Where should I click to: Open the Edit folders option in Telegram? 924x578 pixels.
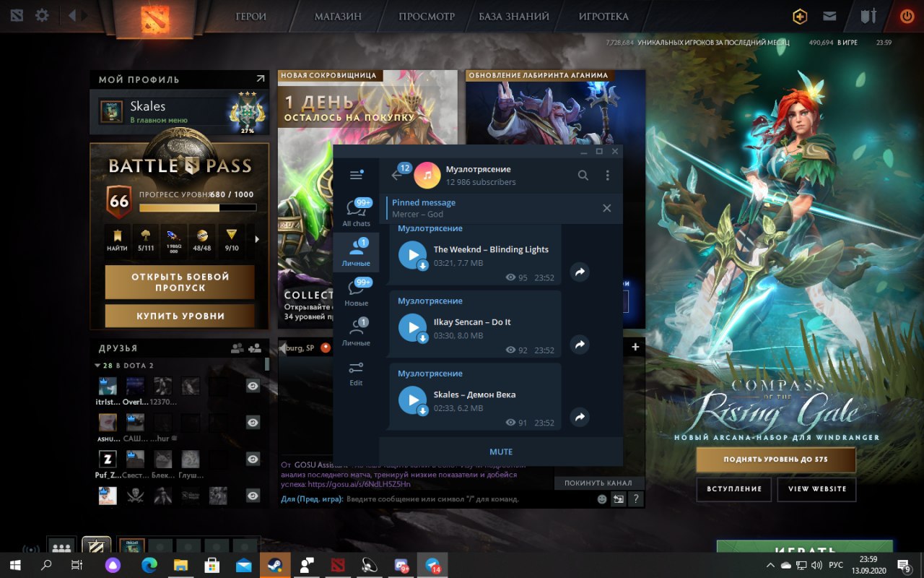click(357, 373)
